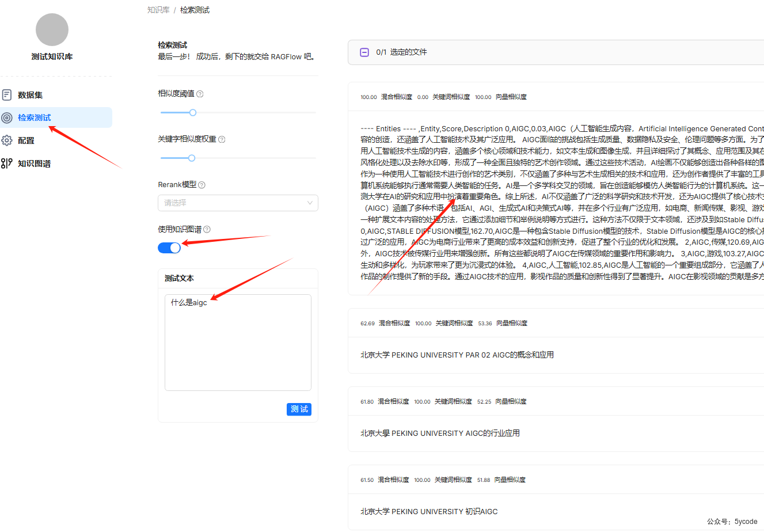Click the 62.69 混合相似度 score
The height and width of the screenshot is (532, 764).
click(385, 323)
